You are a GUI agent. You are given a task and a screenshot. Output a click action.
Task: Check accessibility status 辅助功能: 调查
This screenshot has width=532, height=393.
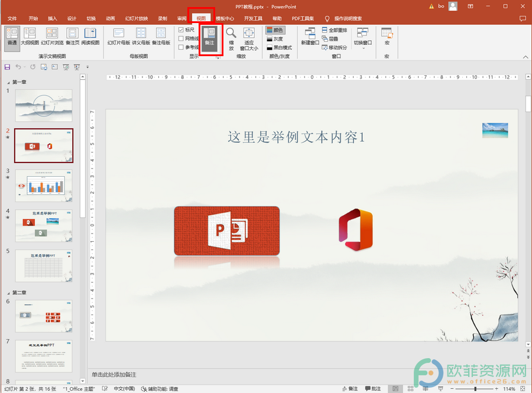160,389
